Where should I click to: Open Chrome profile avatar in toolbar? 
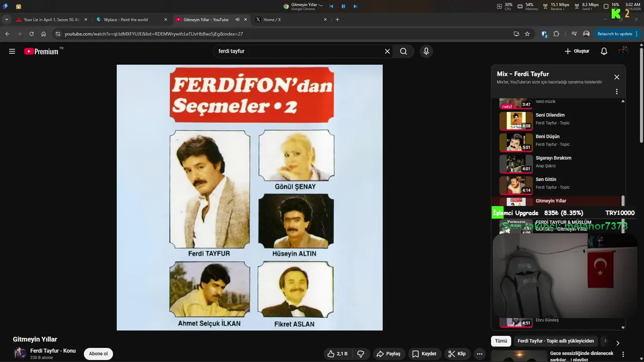click(586, 34)
